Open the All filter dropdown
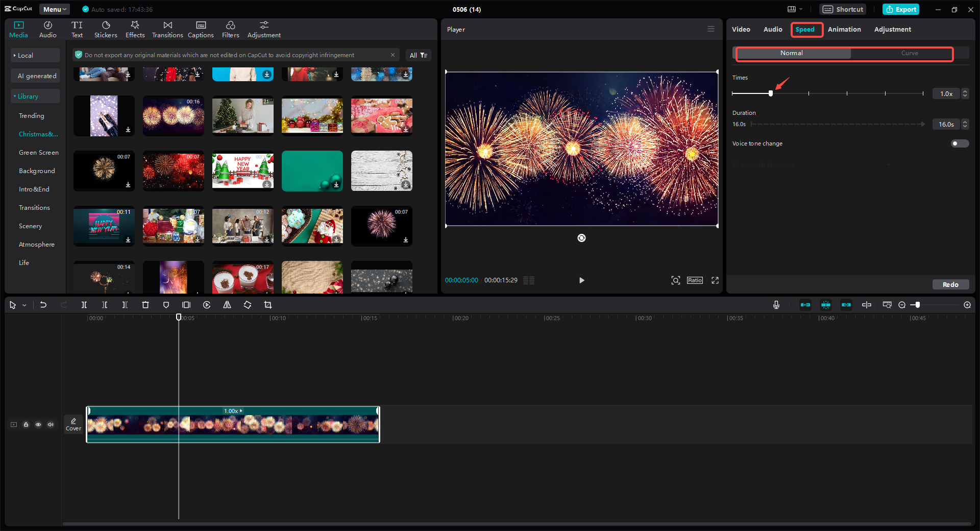 [418, 55]
